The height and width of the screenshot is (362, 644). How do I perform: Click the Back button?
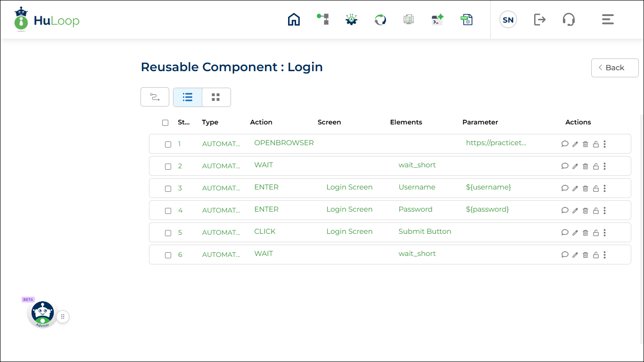pyautogui.click(x=614, y=67)
